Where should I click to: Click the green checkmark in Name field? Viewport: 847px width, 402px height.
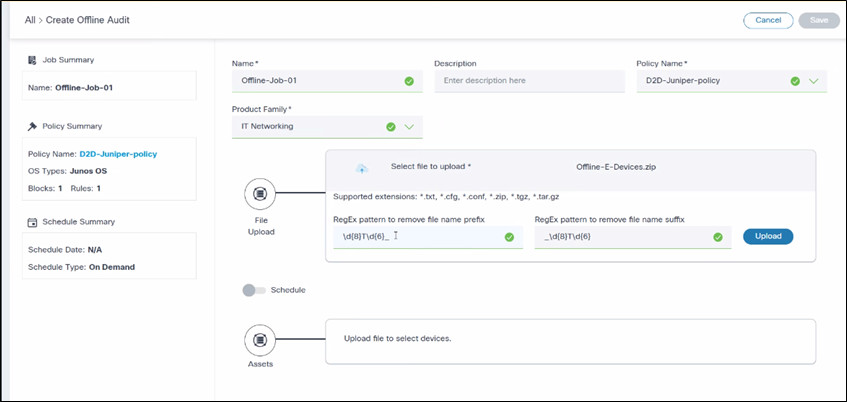point(409,81)
